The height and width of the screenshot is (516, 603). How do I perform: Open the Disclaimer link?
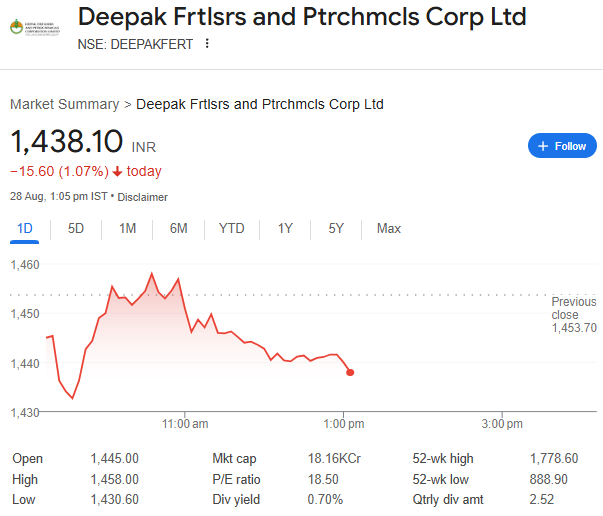coord(143,197)
